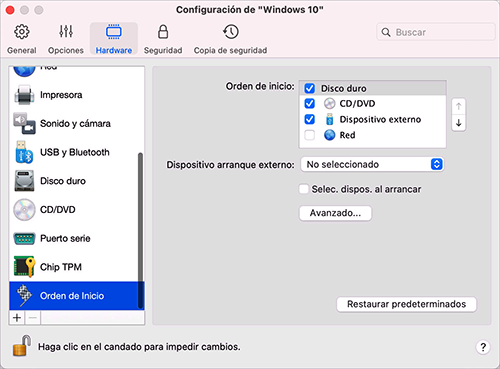The height and width of the screenshot is (369, 500).
Task: Click the Sonido y cámara icon
Action: [x=24, y=123]
